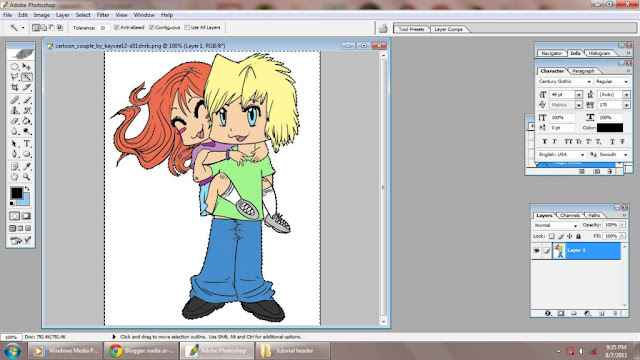Click adjustment layer icon in Layers panel

tap(587, 313)
